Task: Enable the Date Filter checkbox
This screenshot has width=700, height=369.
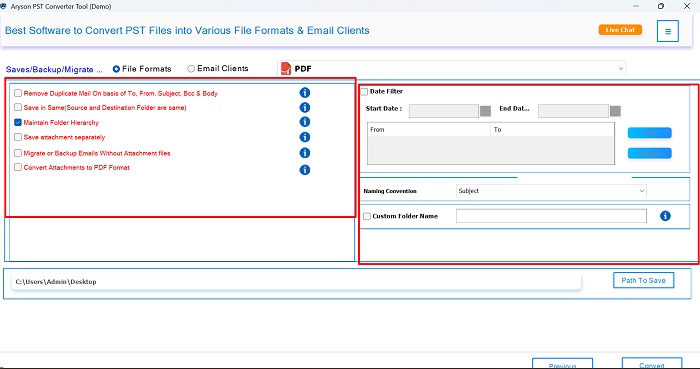Action: click(365, 91)
